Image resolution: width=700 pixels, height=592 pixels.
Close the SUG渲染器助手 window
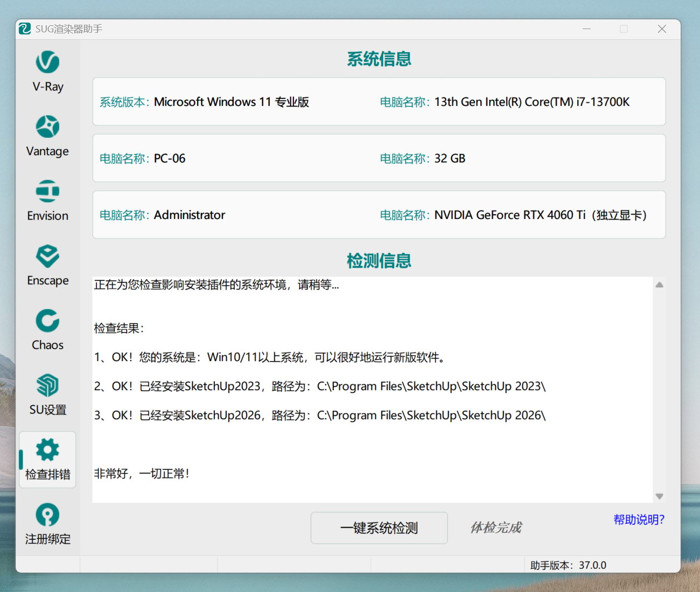(662, 29)
